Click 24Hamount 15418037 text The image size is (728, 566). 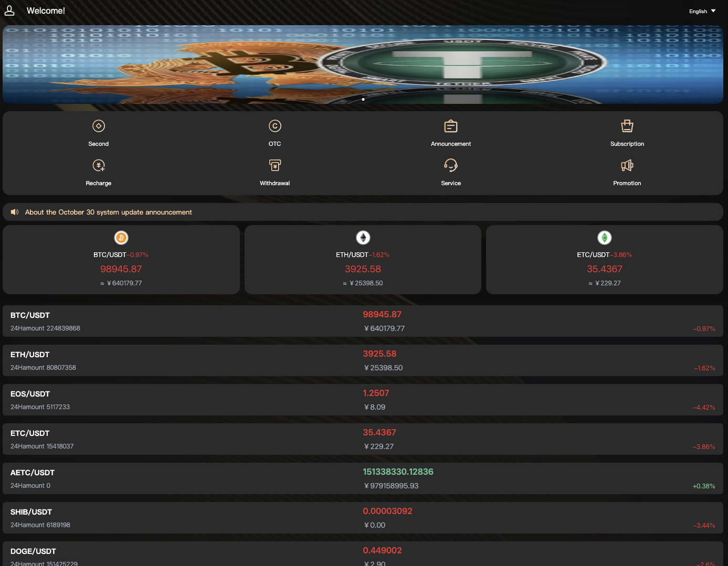[x=42, y=446]
